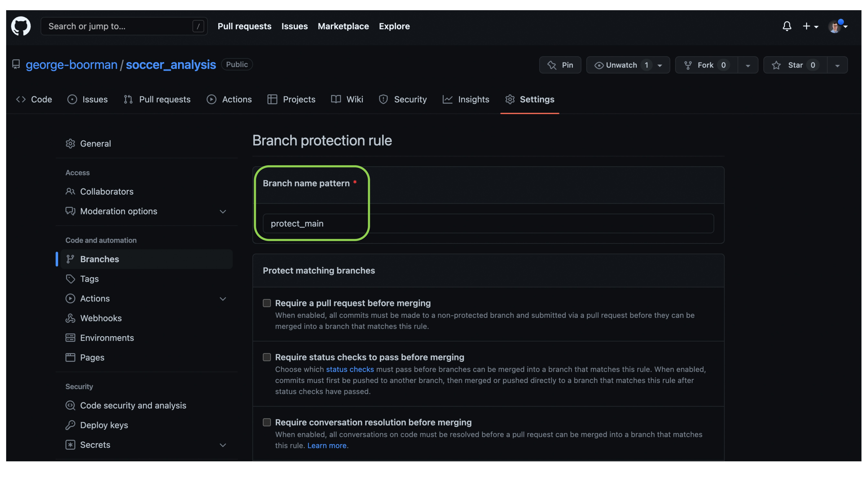Enable Require conversation resolution before merging

pyautogui.click(x=267, y=422)
